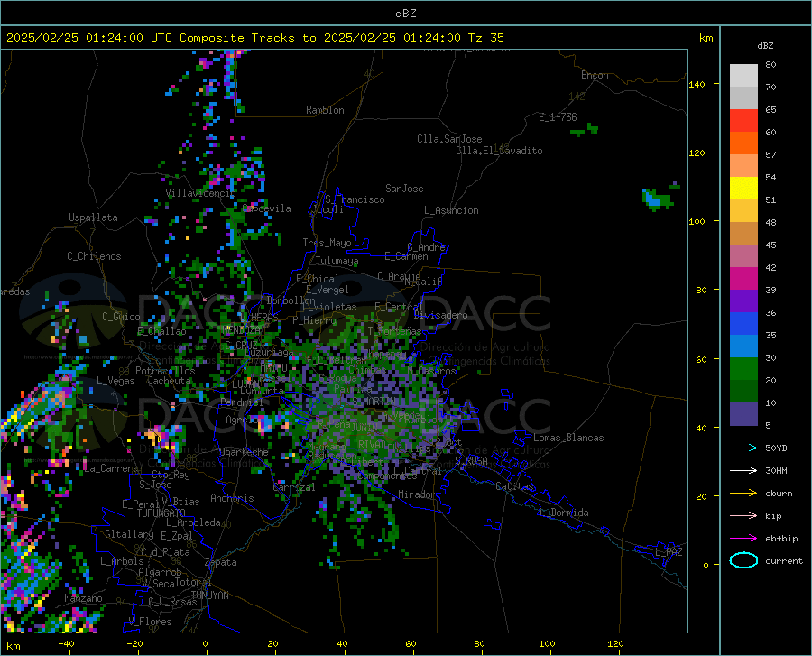Click the purple 36-39 dBZ swatch
Screen dimensions: 812x656
tap(743, 301)
